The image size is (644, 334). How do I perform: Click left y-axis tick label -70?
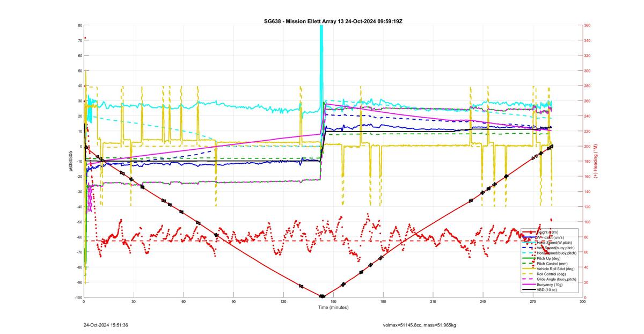pos(79,252)
